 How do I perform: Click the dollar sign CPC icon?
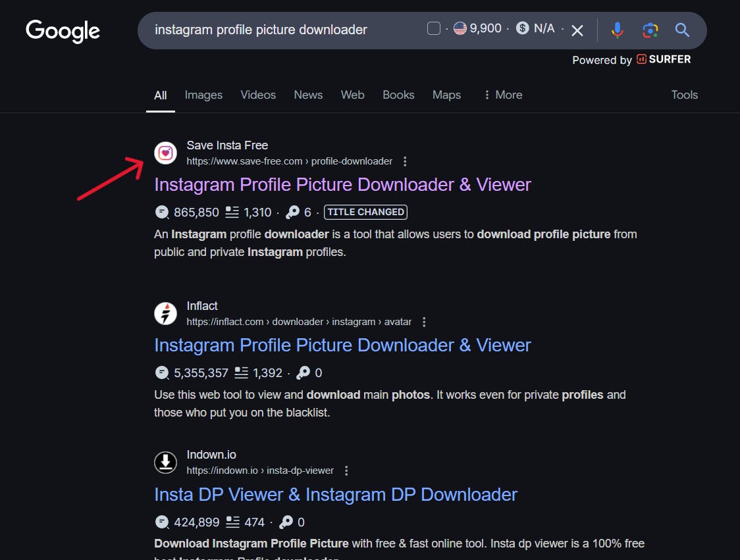(523, 28)
